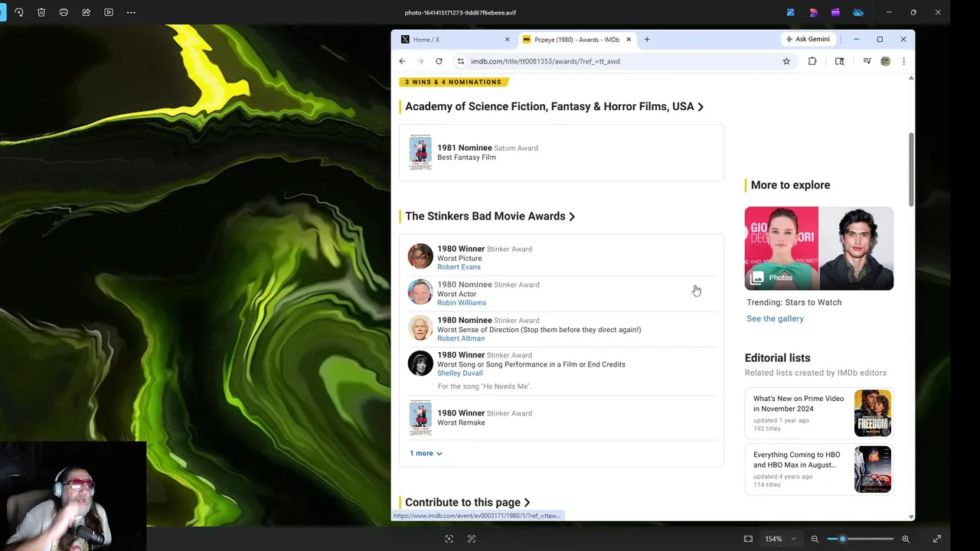The width and height of the screenshot is (980, 551).
Task: Click Shelley Duvall avatar image
Action: [420, 363]
